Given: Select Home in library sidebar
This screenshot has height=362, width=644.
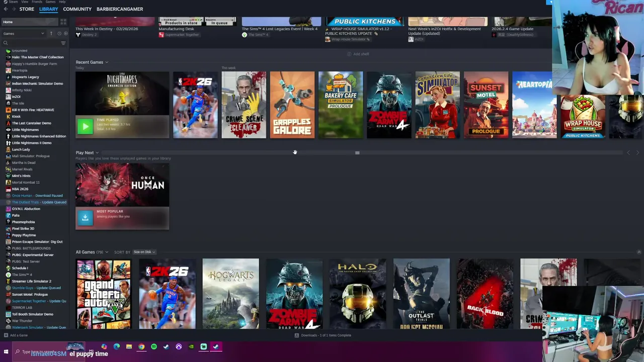Looking at the screenshot, I should coord(30,22).
